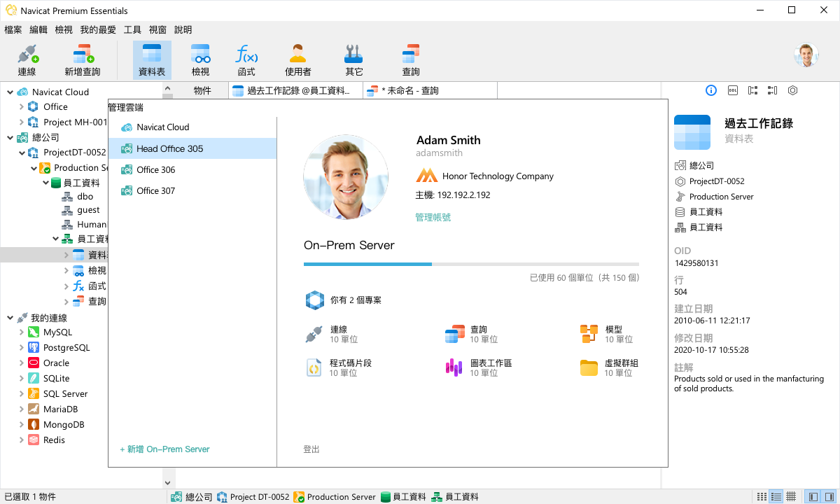Select Office 306 in the cloud list
The height and width of the screenshot is (504, 840).
pos(192,170)
